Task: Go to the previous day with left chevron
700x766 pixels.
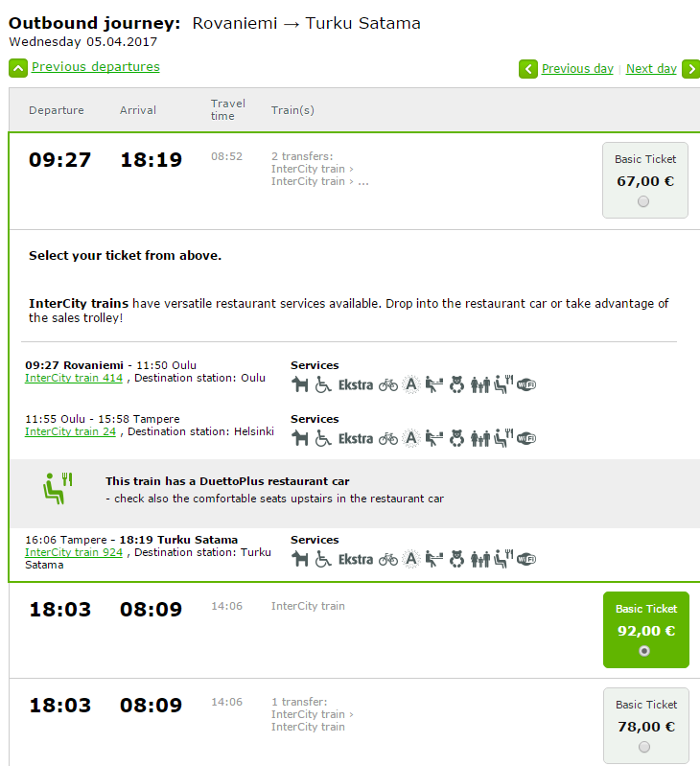Action: 528,69
